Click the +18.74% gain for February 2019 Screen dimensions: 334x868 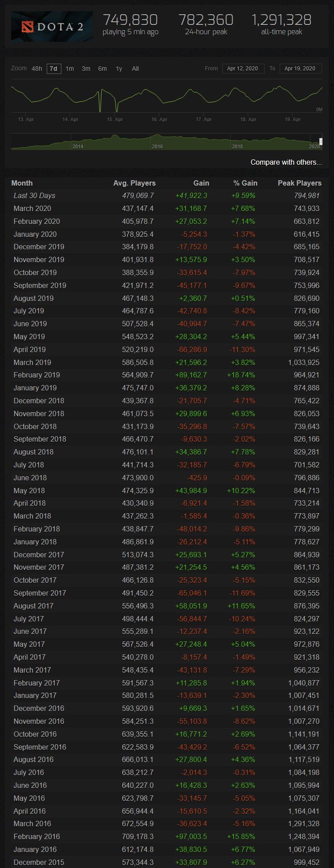(x=241, y=375)
